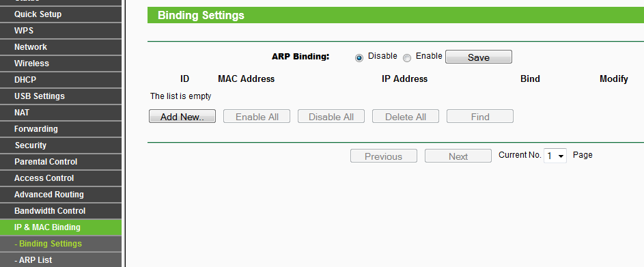This screenshot has width=644, height=267.
Task: Select the Disable ARP Binding radio button
Action: [x=359, y=58]
